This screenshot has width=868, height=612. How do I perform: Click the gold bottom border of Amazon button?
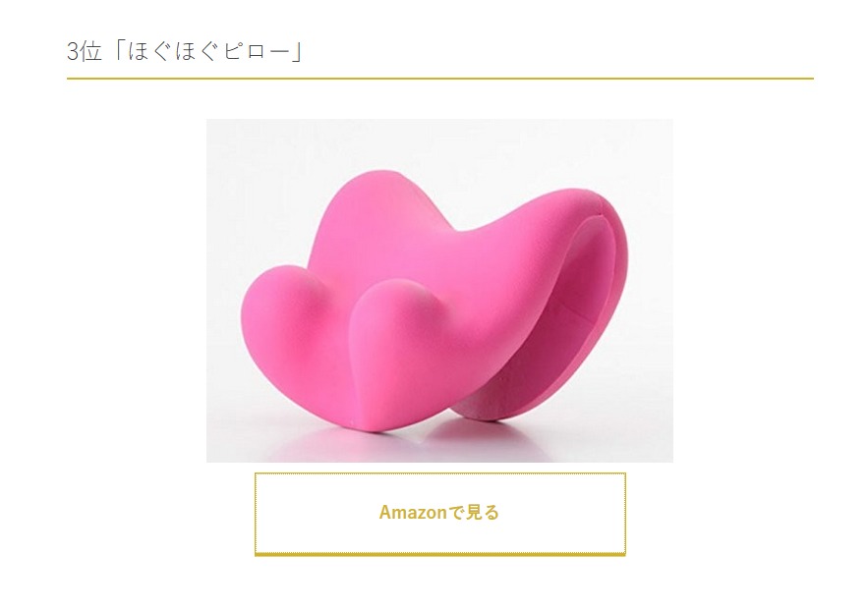point(440,553)
